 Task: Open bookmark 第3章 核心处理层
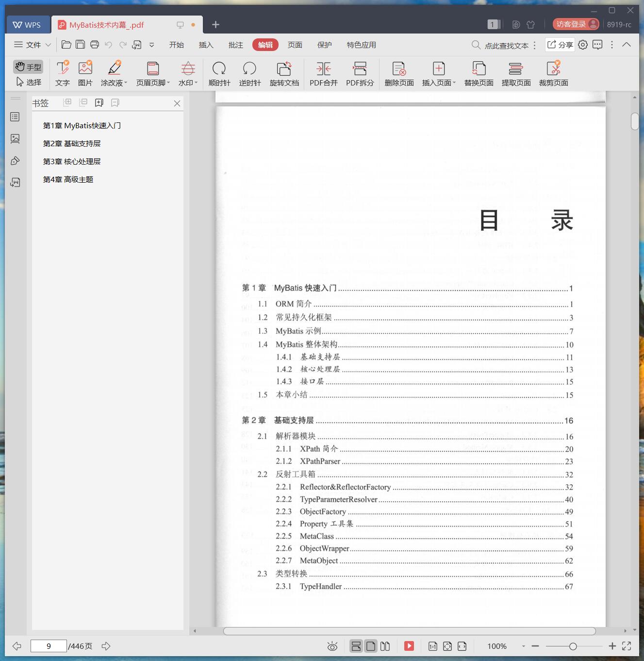(72, 161)
